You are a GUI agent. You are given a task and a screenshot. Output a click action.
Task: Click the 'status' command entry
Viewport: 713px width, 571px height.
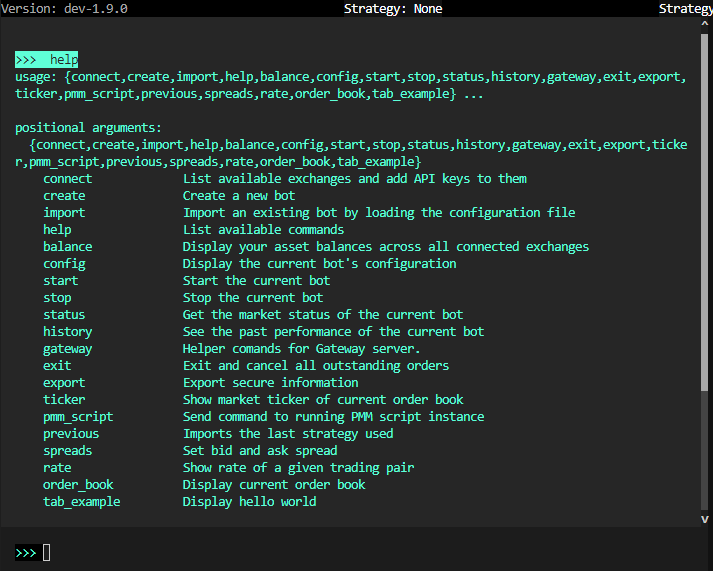coord(64,315)
